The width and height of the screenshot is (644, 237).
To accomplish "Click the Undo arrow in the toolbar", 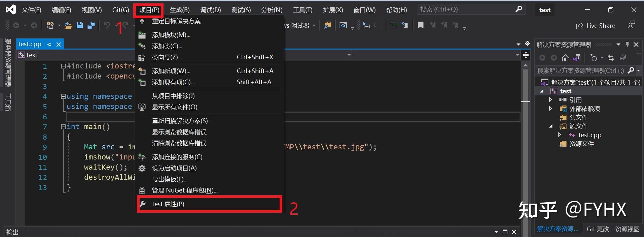I will pyautogui.click(x=107, y=25).
